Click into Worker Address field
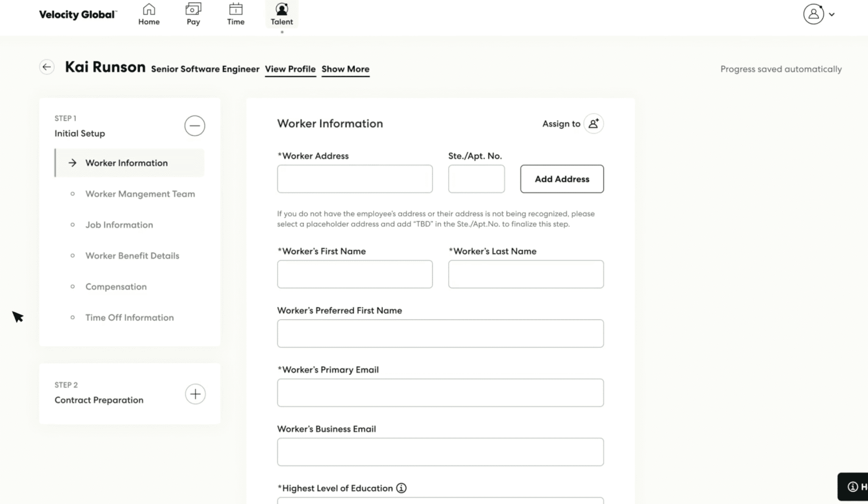This screenshot has height=504, width=868. tap(355, 179)
